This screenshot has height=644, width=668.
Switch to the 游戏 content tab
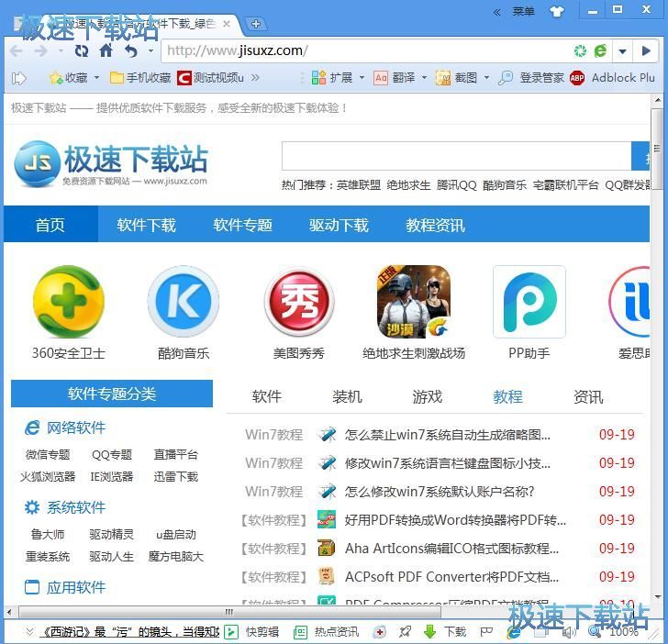[x=428, y=396]
